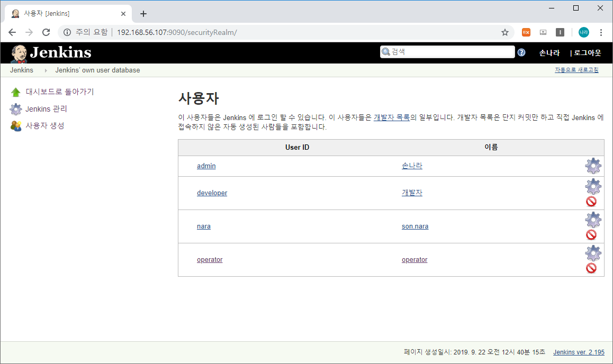Reload the page in the browser

click(46, 32)
